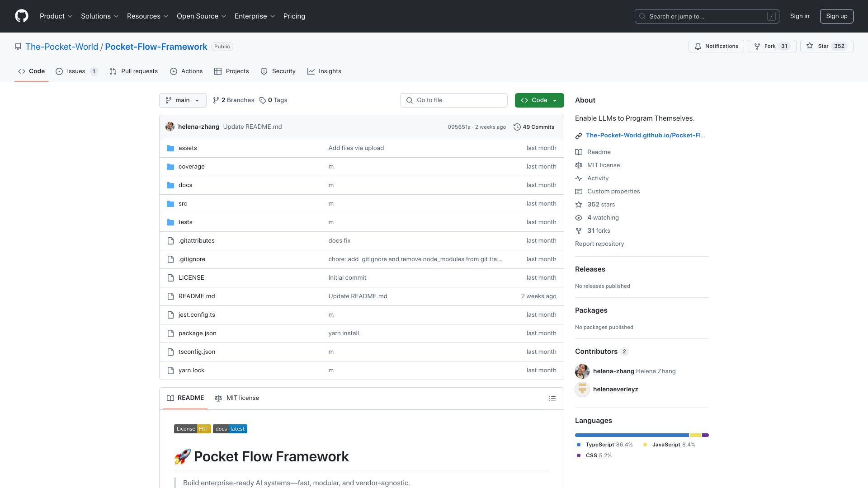The height and width of the screenshot is (488, 868).
Task: Open the The-Pocket-World.github.io website link
Action: pyautogui.click(x=645, y=136)
